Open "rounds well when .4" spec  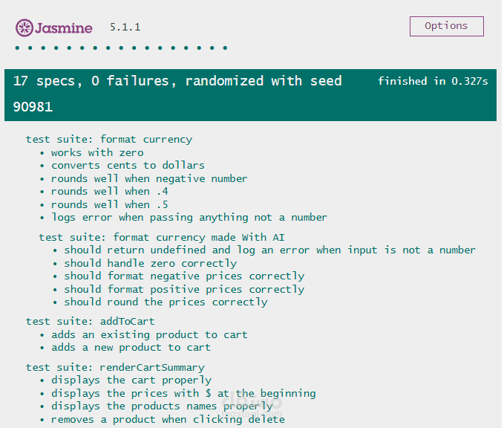pos(109,192)
